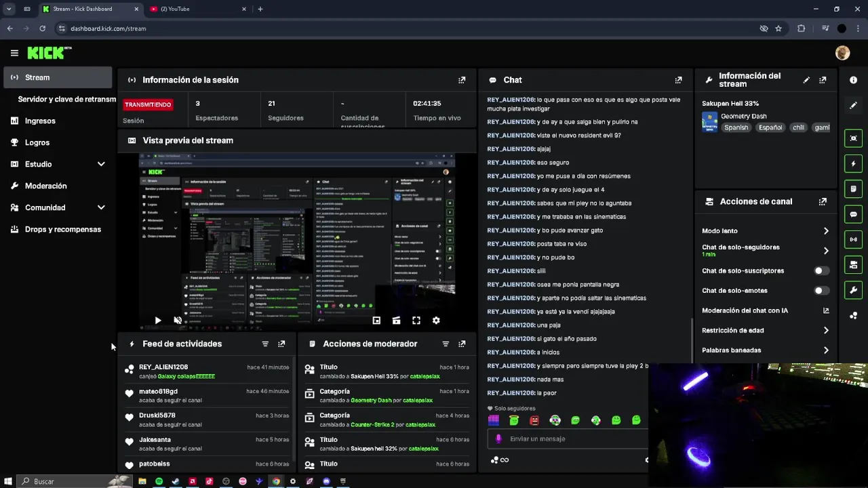Viewport: 868px width, 488px height.
Task: Open the bubbles icon at the bottom of the right rail
Action: (853, 316)
